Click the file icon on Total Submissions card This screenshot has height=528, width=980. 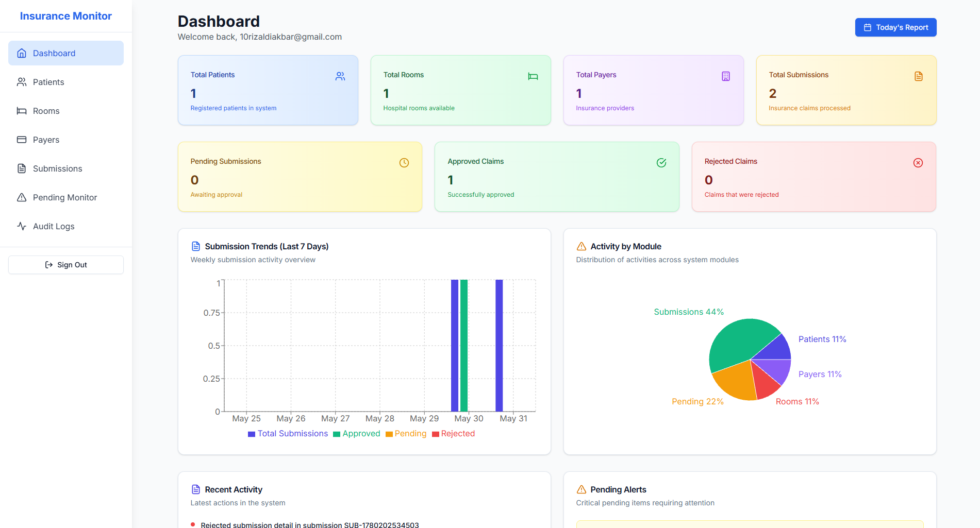[919, 76]
